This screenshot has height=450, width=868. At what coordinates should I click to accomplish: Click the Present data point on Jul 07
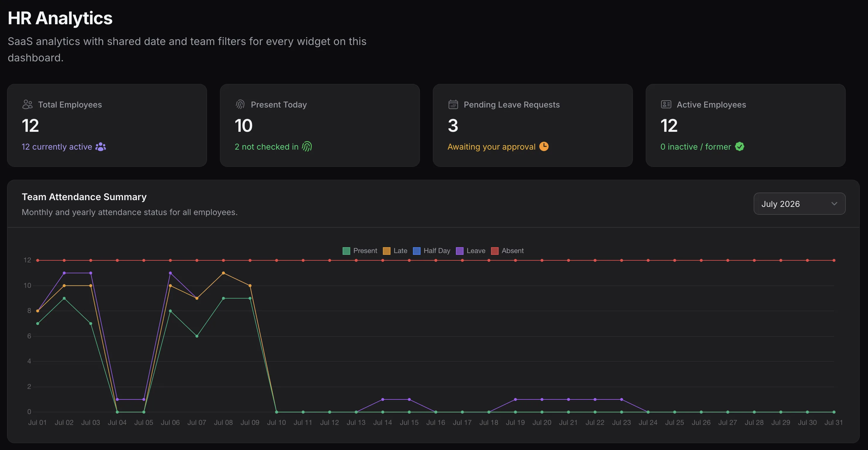pos(197,336)
